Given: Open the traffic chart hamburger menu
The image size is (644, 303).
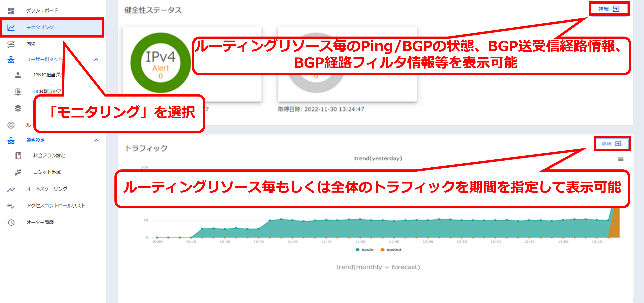Looking at the screenshot, I should [621, 159].
